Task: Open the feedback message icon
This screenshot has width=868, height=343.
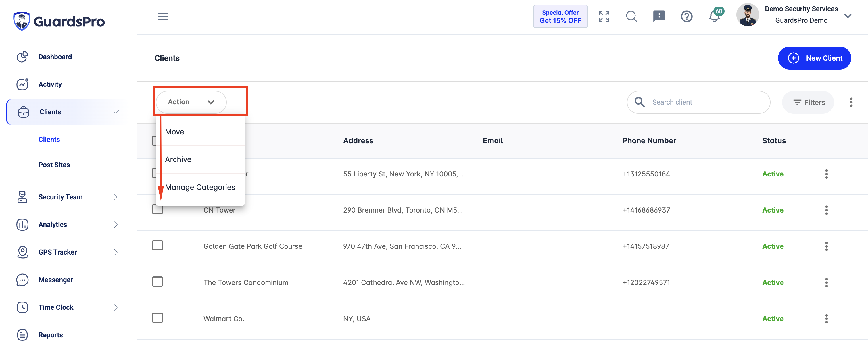Action: [659, 16]
